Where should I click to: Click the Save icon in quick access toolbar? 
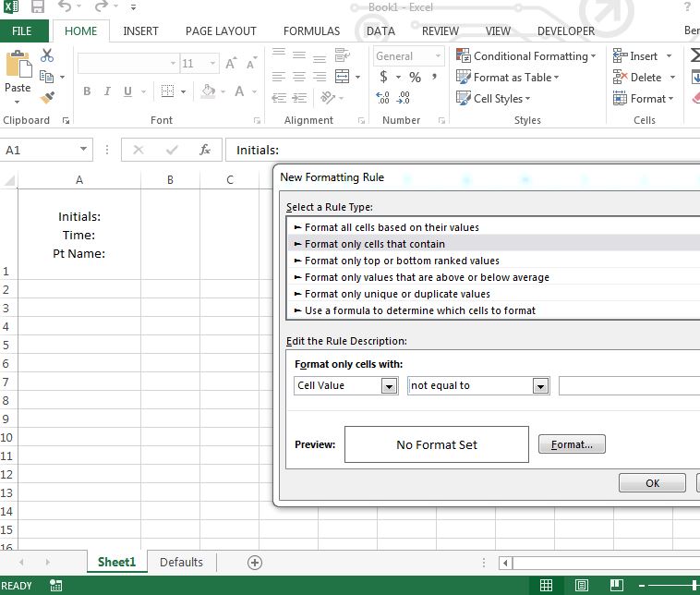[x=38, y=6]
